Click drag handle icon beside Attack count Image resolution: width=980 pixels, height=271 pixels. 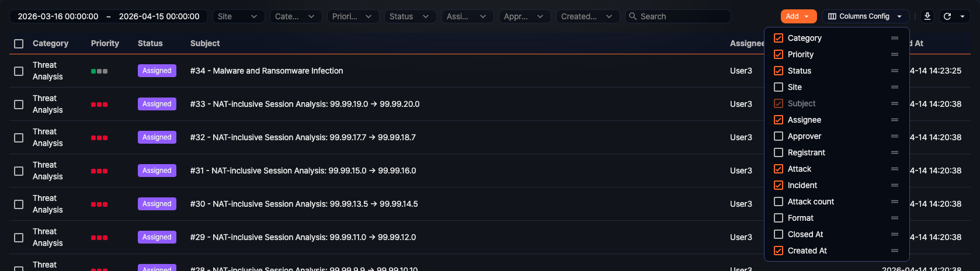pos(894,201)
